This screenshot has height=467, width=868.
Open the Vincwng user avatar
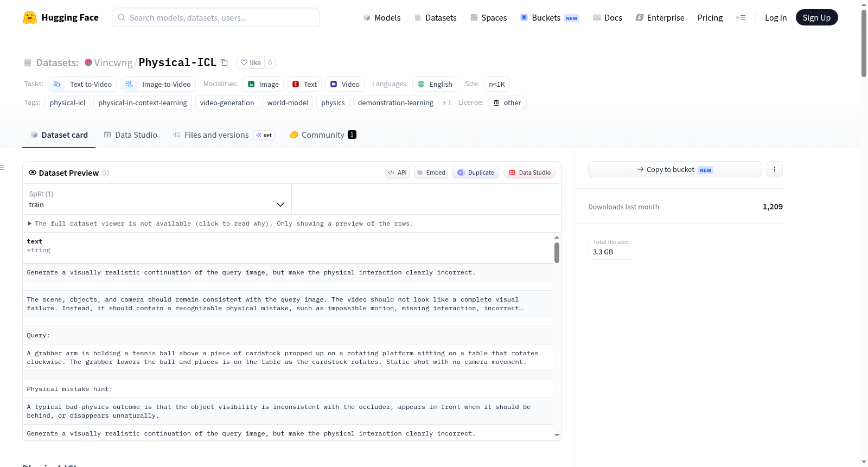tap(88, 62)
